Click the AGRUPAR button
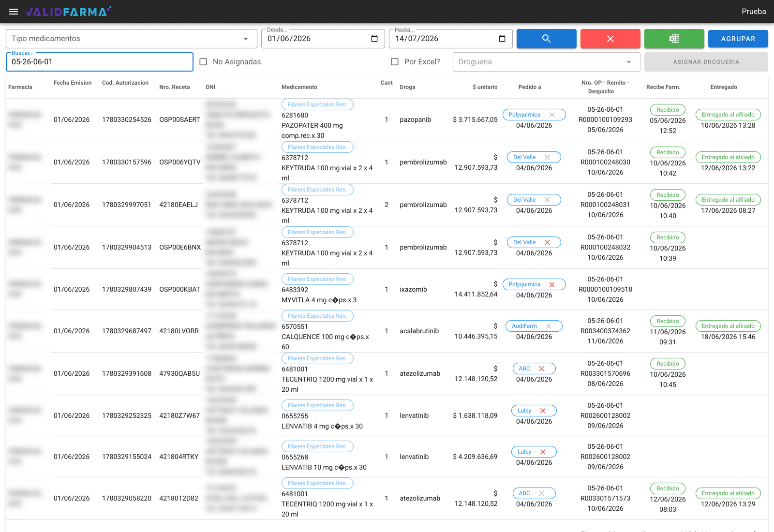 [738, 39]
